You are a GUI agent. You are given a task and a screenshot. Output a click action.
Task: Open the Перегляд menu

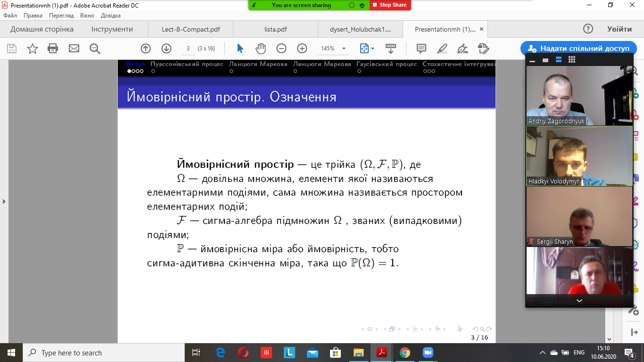click(x=61, y=16)
